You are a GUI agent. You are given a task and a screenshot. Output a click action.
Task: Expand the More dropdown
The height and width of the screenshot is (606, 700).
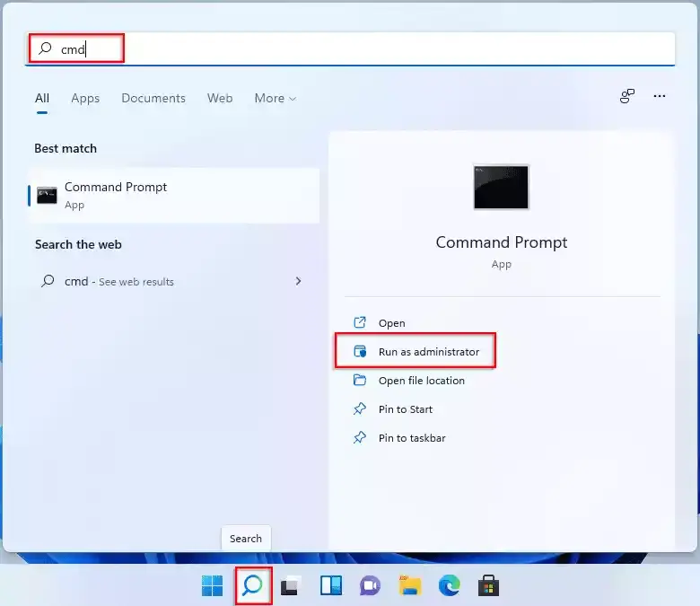275,98
